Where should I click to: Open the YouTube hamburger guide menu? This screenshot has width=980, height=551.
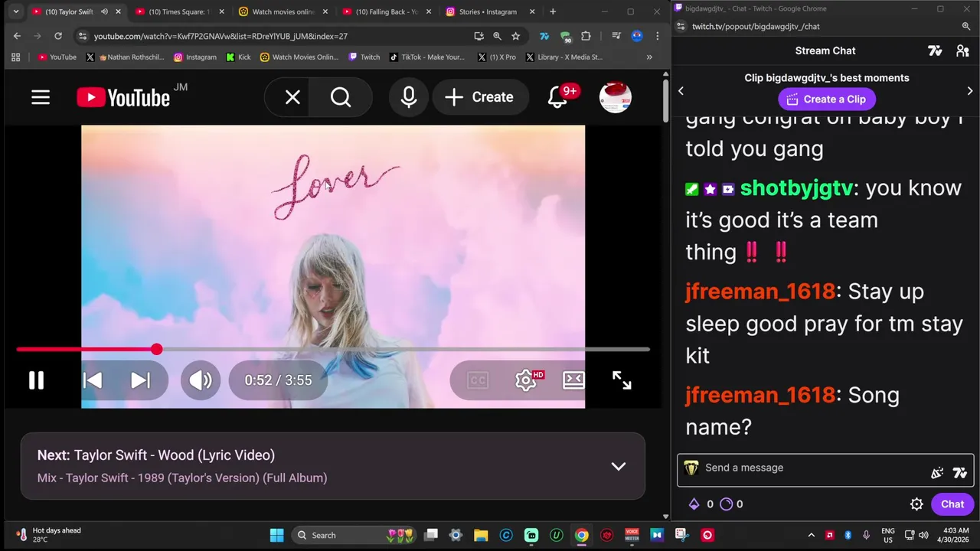click(41, 97)
